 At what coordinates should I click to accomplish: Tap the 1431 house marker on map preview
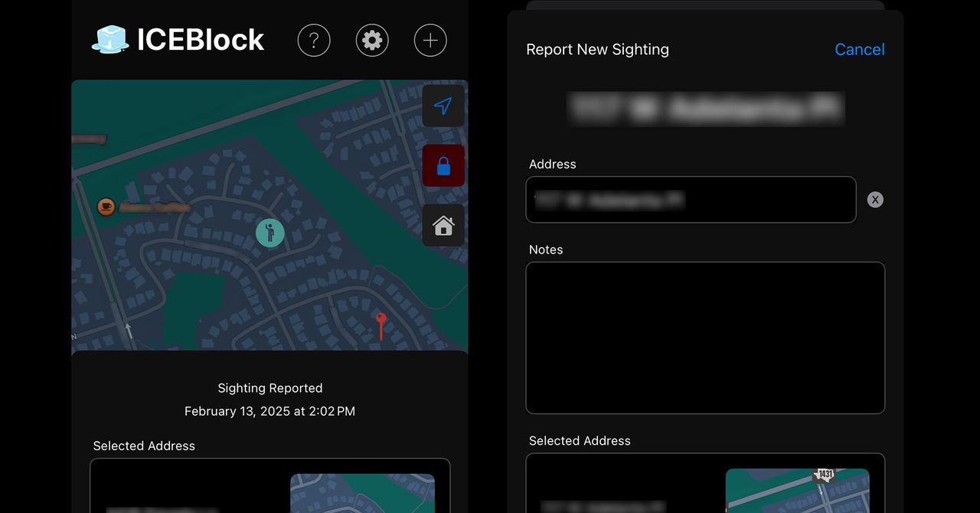[824, 474]
